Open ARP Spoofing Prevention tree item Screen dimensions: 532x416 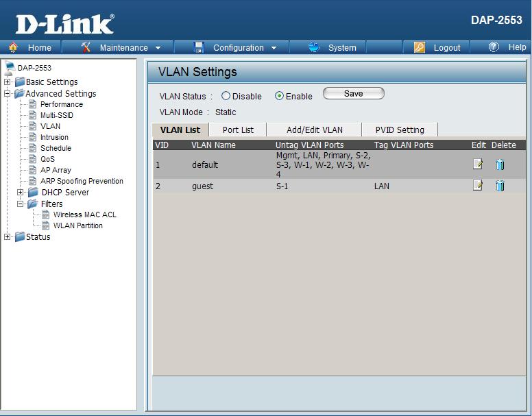click(82, 181)
